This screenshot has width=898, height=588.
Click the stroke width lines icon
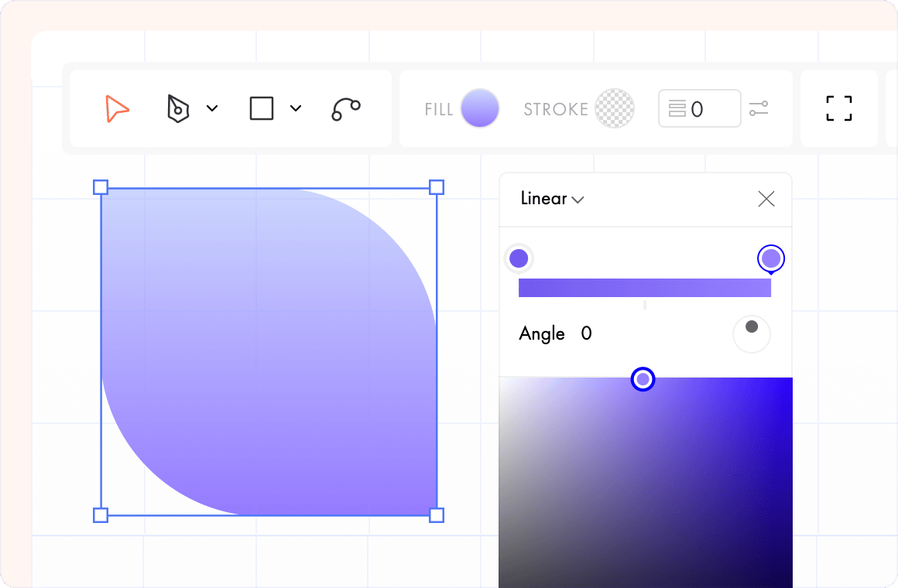pos(677,108)
